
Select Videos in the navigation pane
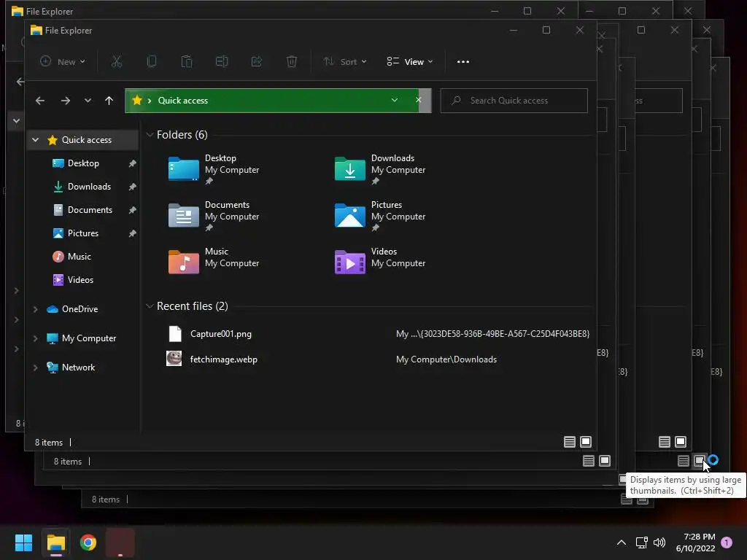[x=80, y=280]
